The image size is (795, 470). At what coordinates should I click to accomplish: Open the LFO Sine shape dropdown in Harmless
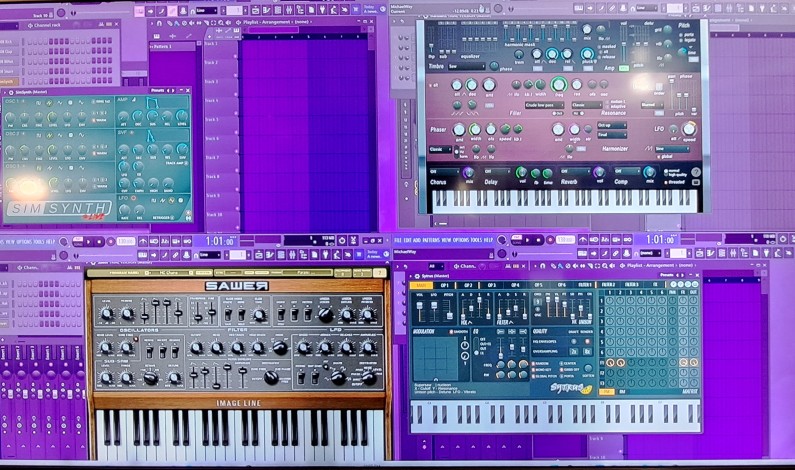click(672, 149)
